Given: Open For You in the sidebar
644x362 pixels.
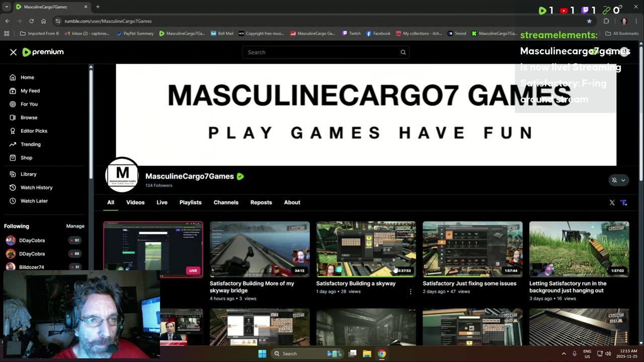Looking at the screenshot, I should coord(29,104).
